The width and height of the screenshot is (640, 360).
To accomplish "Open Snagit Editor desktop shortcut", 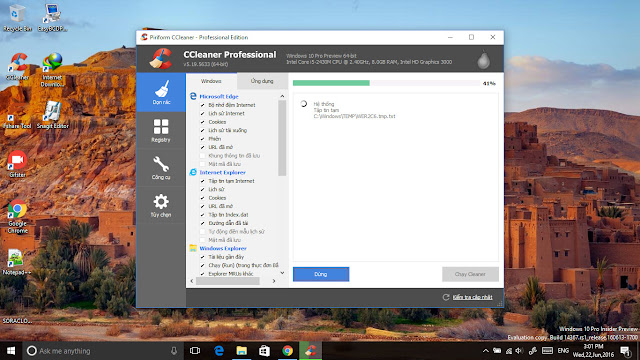I will click(52, 115).
